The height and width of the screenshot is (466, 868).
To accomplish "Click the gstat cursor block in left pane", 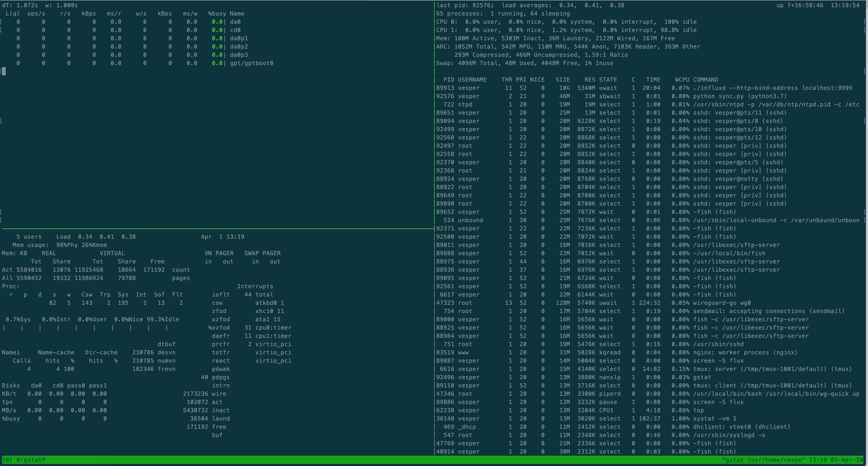I will (4, 71).
